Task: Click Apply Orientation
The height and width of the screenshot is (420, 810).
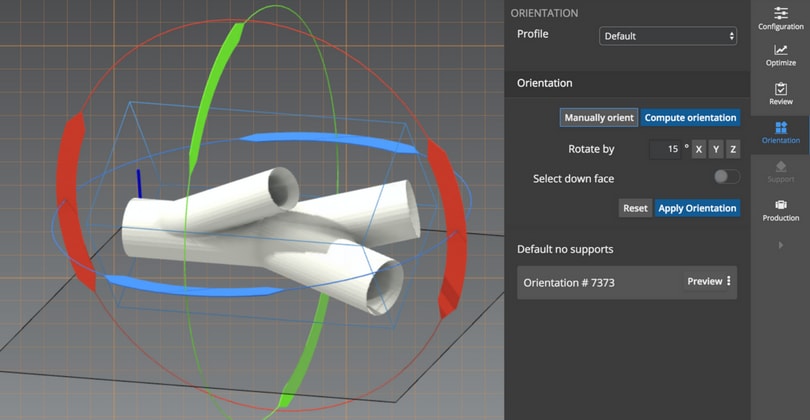Action: (697, 208)
